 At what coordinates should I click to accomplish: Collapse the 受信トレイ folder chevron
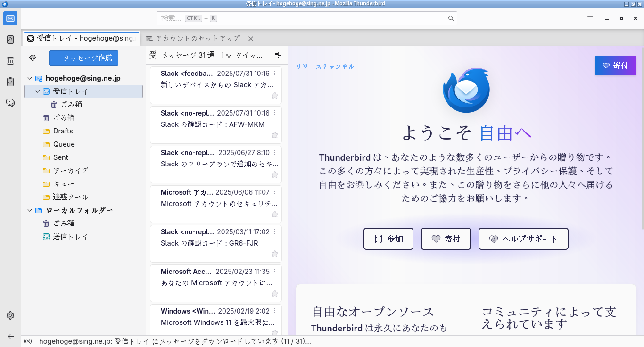click(x=37, y=91)
